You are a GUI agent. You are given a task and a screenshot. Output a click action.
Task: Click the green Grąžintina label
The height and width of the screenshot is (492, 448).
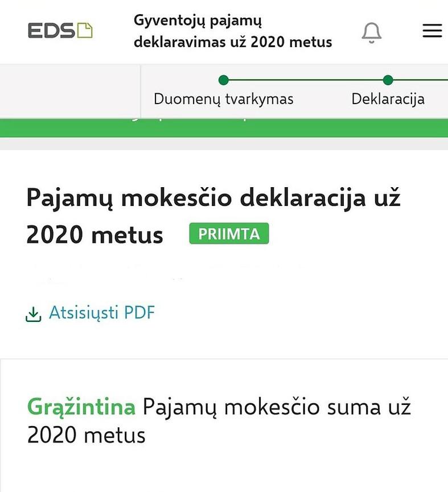click(81, 407)
